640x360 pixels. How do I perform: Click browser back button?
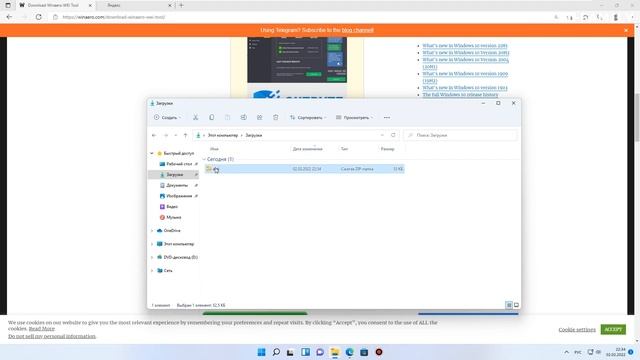(x=9, y=17)
